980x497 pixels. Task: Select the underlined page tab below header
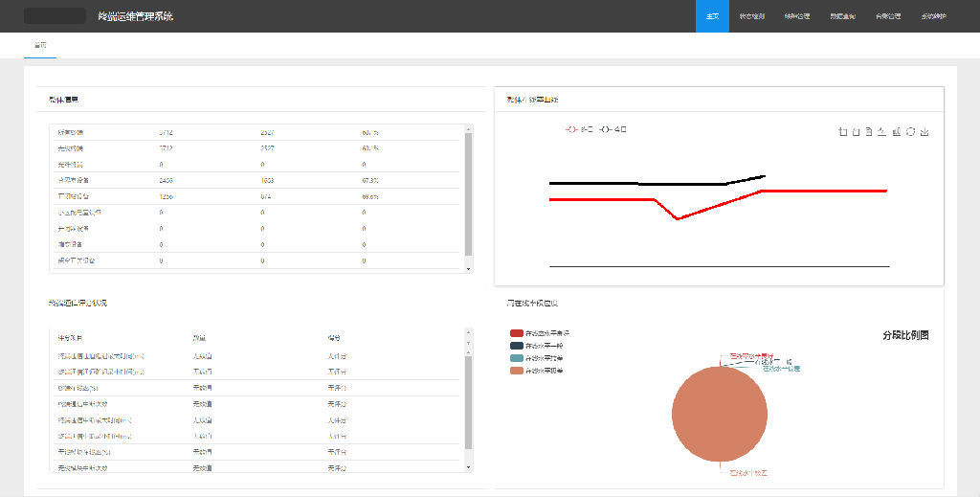coord(40,46)
